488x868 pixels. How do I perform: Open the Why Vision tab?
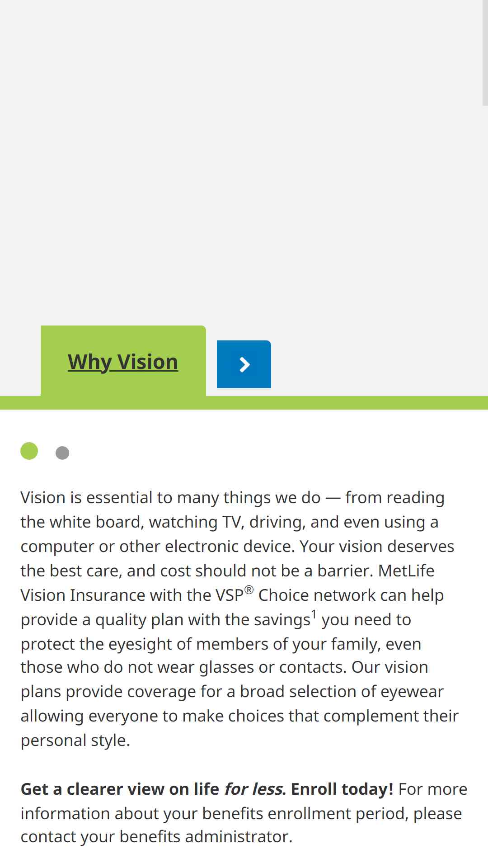pyautogui.click(x=123, y=362)
